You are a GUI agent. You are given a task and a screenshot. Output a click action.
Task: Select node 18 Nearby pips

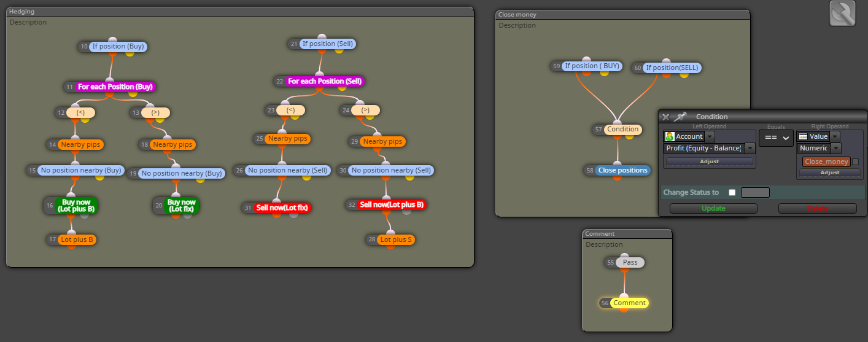pos(172,145)
